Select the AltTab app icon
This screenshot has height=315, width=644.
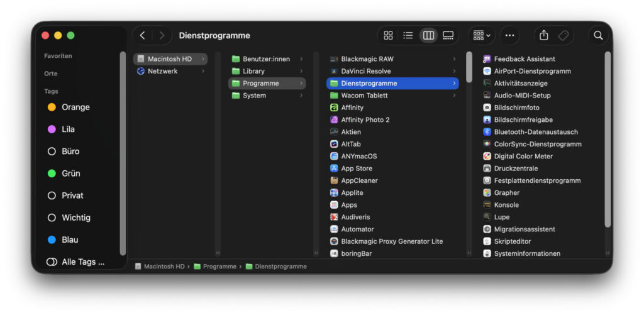tap(334, 144)
